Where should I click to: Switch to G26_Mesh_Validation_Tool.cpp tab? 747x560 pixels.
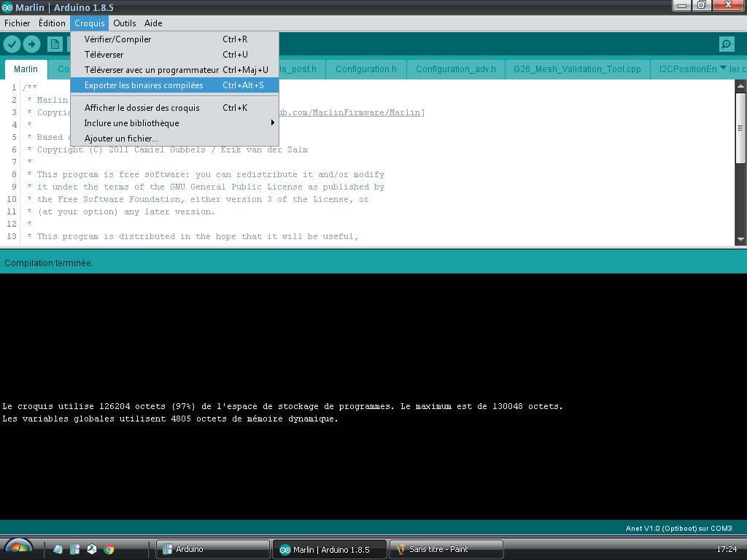(577, 69)
